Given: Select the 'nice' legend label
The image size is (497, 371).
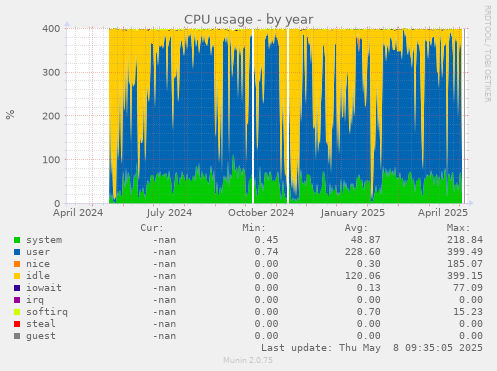Looking at the screenshot, I should 38,264.
